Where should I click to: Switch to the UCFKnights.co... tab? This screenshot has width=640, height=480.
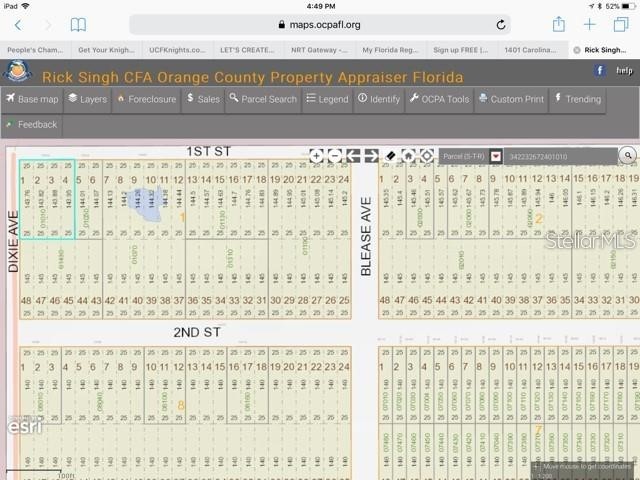[x=177, y=49]
